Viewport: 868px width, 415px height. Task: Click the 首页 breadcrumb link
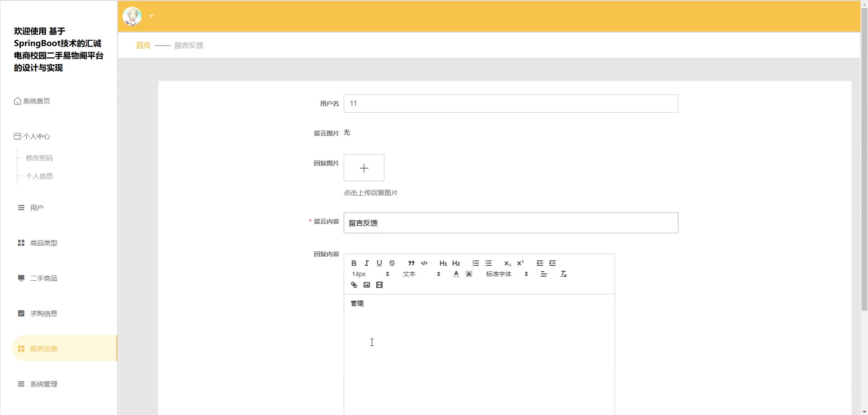[x=143, y=45]
